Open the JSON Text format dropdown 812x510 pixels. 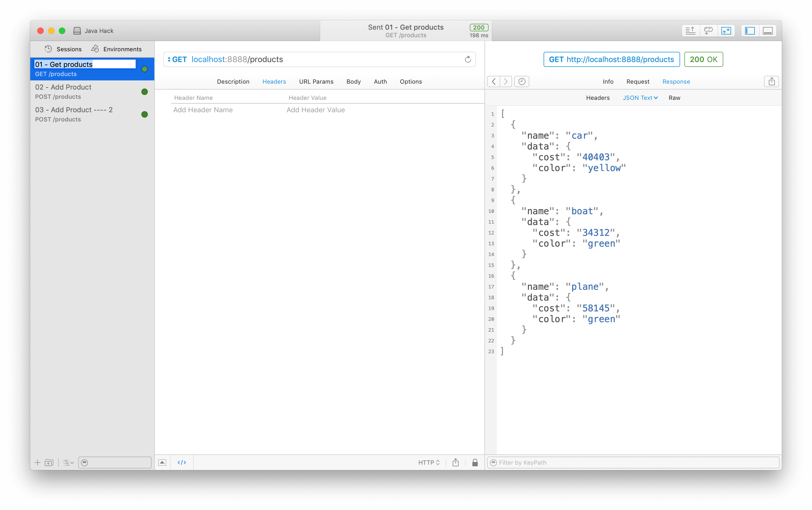click(640, 98)
